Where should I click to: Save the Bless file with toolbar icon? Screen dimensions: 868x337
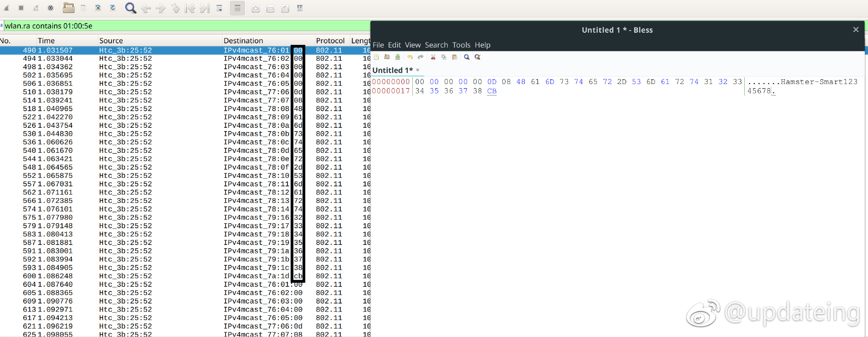[x=398, y=57]
